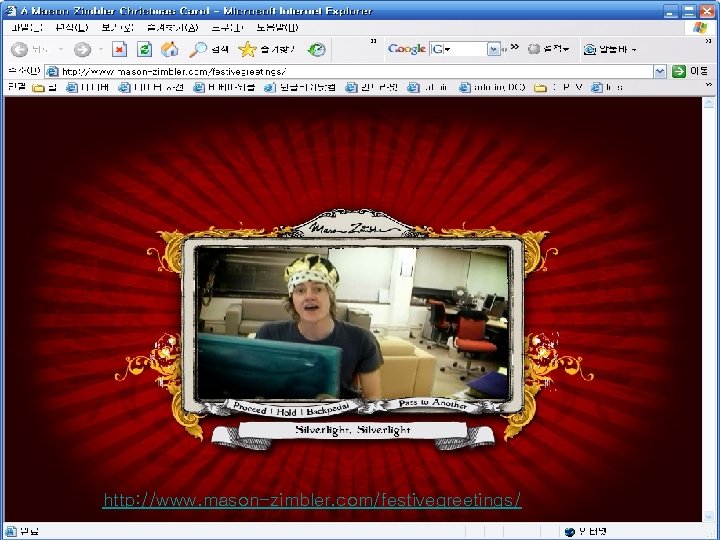Image resolution: width=720 pixels, height=540 pixels.
Task: Click the Favorites toolbar text label
Action: [277, 49]
